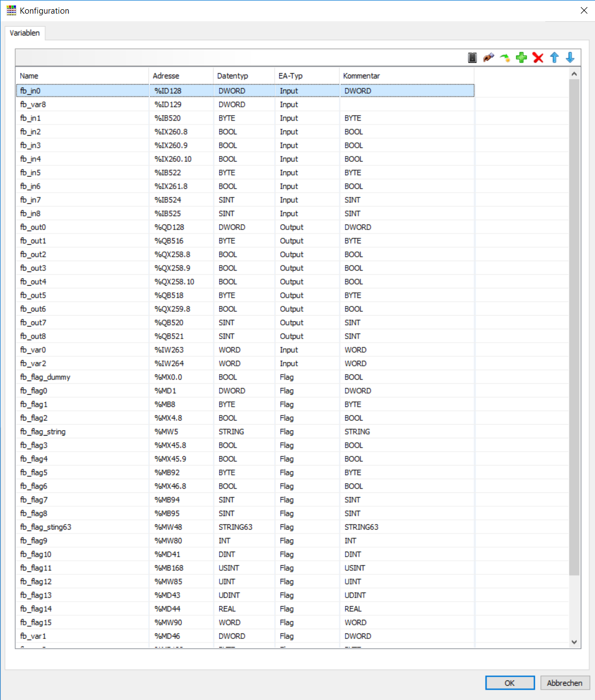Move the variable up with blue arrow
The height and width of the screenshot is (700, 595).
[554, 57]
